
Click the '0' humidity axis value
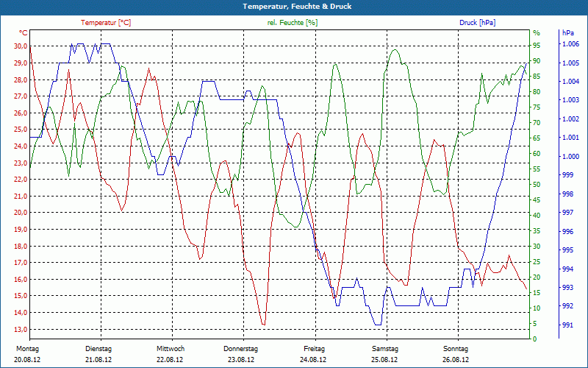pyautogui.click(x=535, y=339)
